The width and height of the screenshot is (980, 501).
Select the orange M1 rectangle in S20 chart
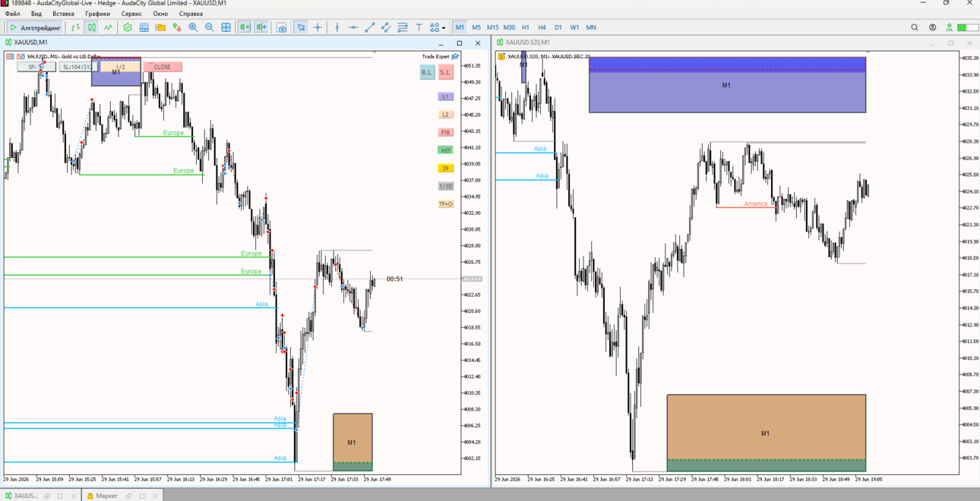(766, 433)
